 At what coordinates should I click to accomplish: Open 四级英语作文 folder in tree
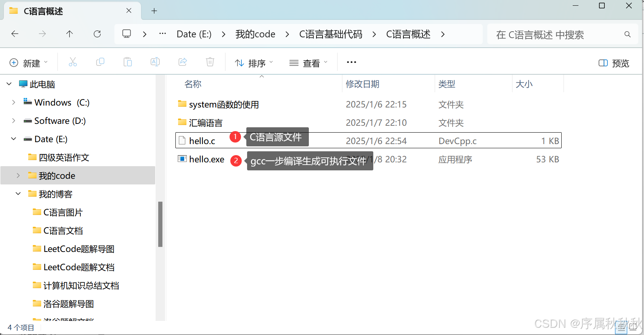click(64, 157)
